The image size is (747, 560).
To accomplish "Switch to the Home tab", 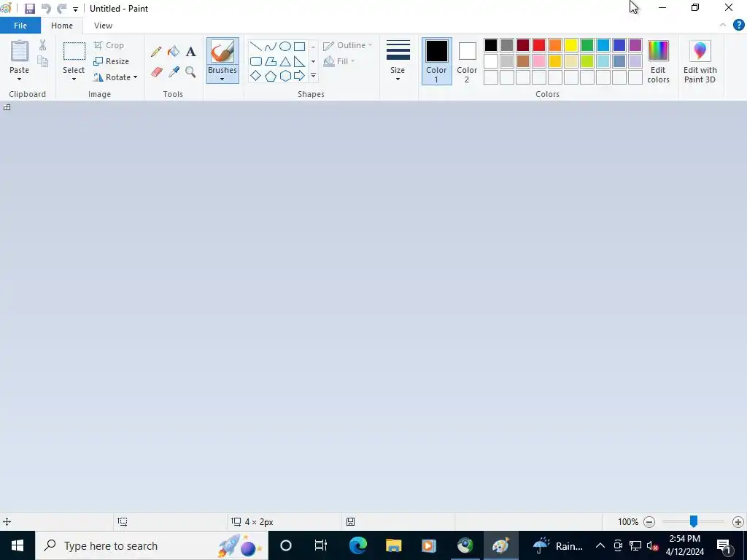I will click(62, 26).
